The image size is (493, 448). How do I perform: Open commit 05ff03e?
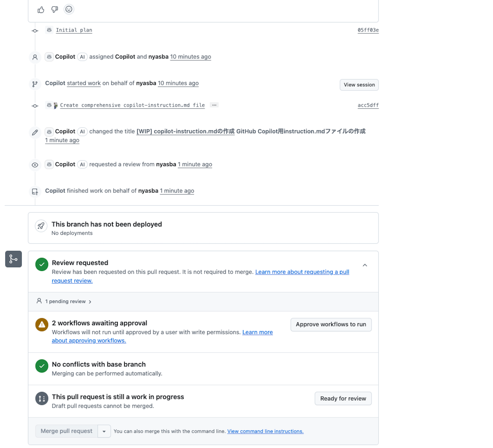[x=368, y=30]
